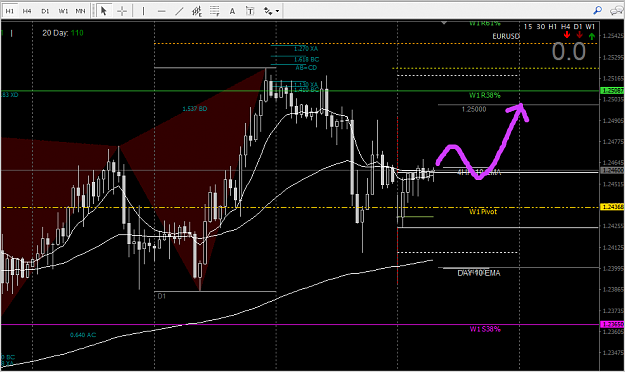Click the W1R38% level label
This screenshot has width=625, height=372.
pyautogui.click(x=484, y=95)
